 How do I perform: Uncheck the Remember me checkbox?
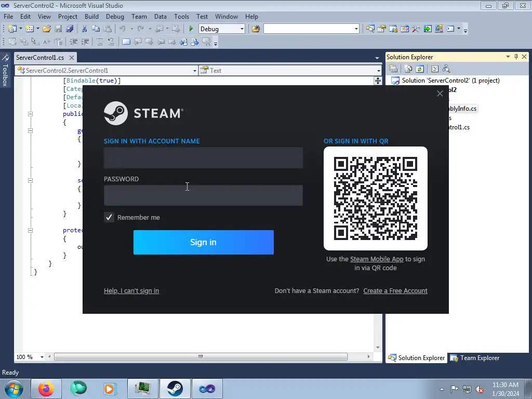tap(109, 217)
